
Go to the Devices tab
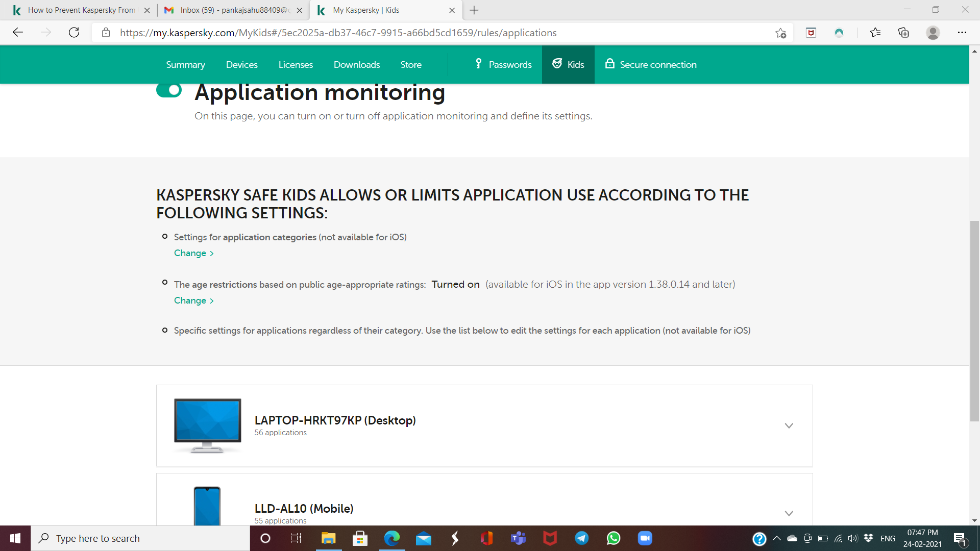coord(241,65)
